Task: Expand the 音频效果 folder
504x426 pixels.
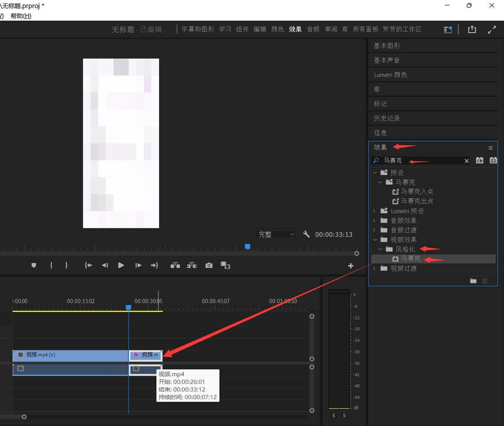Action: click(x=375, y=221)
